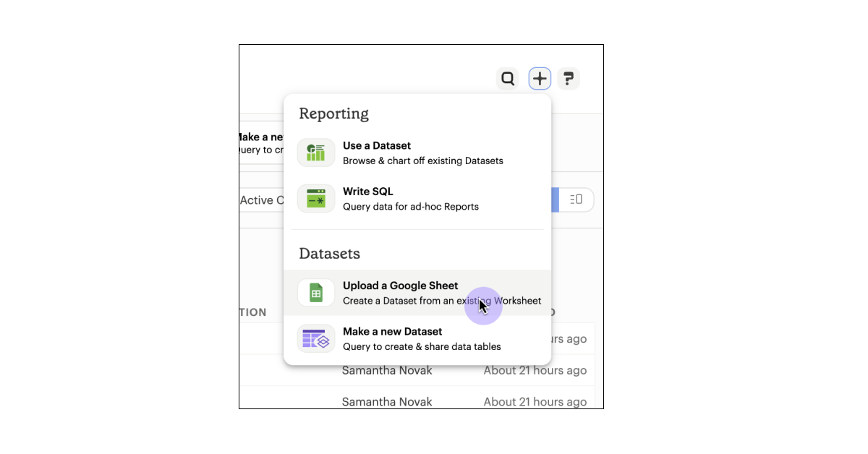This screenshot has height=454, width=868.
Task: Click the column header ending in 'TION'
Action: click(254, 312)
